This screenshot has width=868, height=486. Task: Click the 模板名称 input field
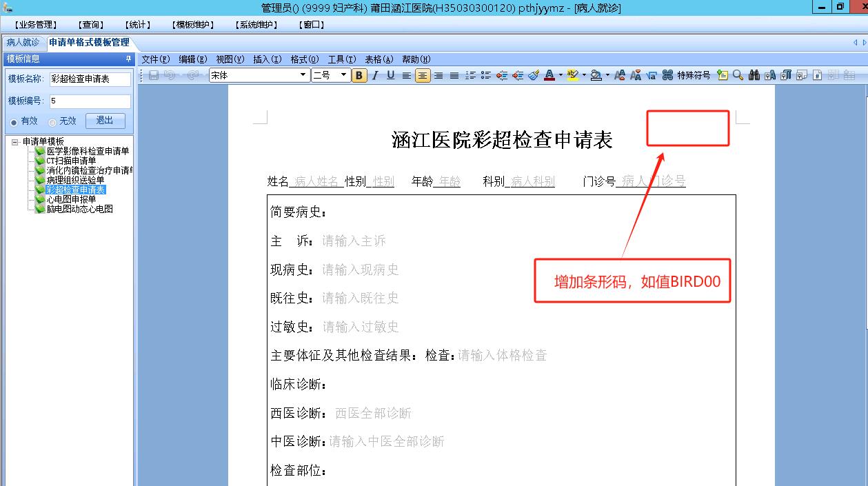coord(90,79)
